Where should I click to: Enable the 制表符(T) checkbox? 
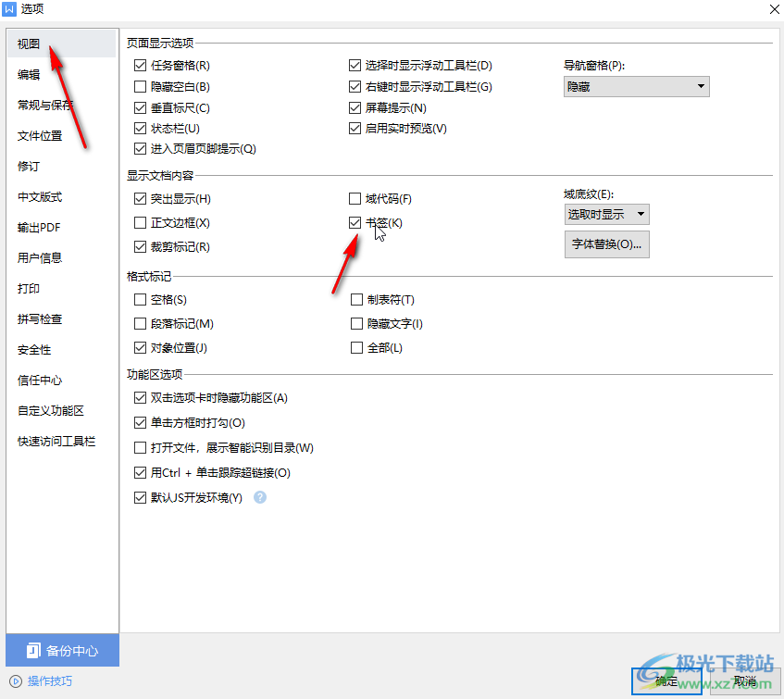[356, 300]
